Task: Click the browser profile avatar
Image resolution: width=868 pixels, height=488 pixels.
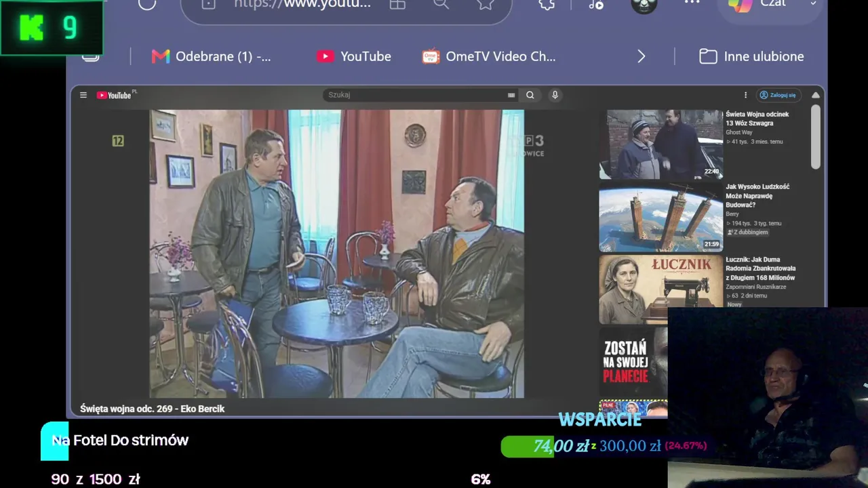Action: (644, 4)
